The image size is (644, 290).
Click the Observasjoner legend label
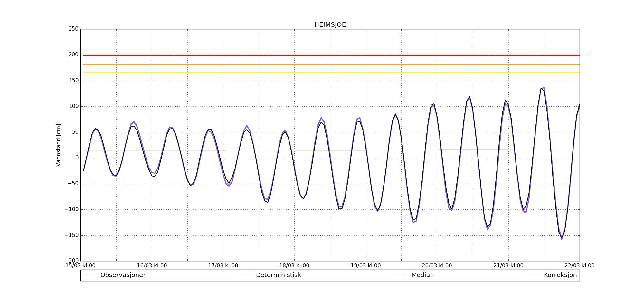[123, 275]
